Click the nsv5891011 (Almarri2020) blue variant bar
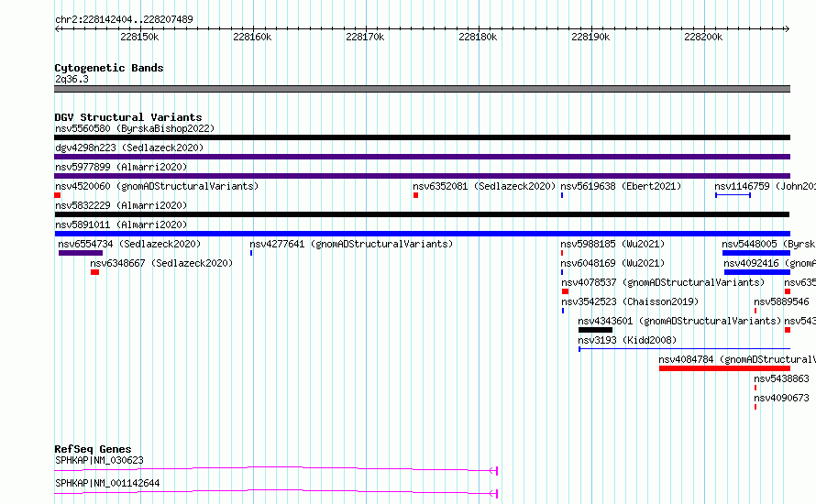The height and width of the screenshot is (504, 816). [x=422, y=234]
